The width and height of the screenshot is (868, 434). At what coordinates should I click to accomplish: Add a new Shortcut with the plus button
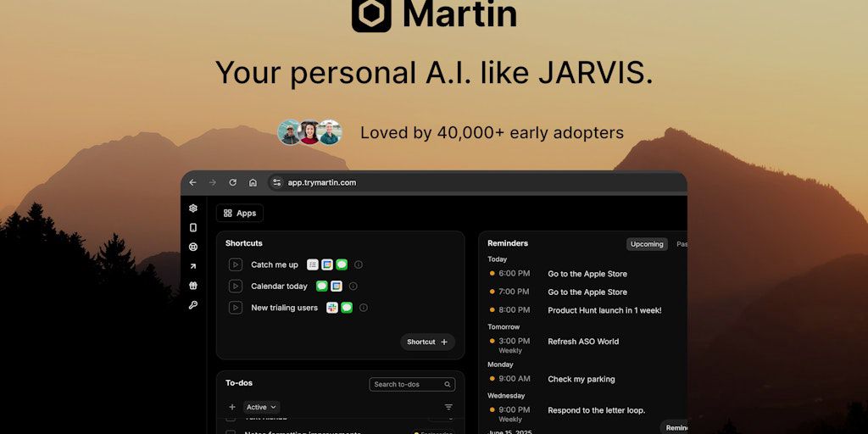[x=427, y=342]
